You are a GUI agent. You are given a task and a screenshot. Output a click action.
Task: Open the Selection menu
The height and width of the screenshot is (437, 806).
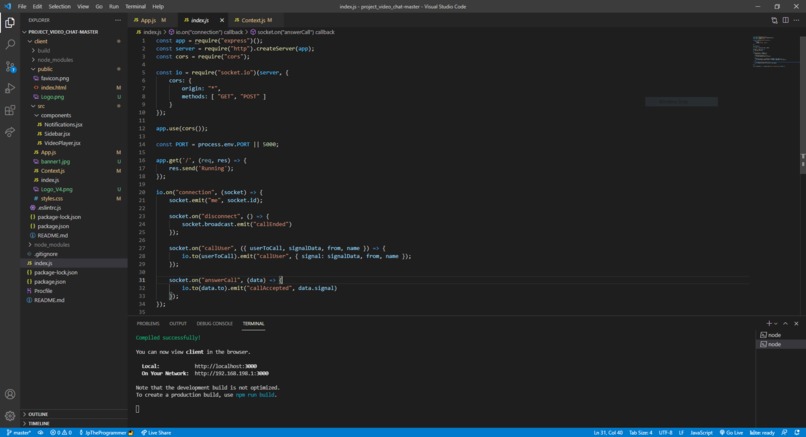[x=60, y=7]
